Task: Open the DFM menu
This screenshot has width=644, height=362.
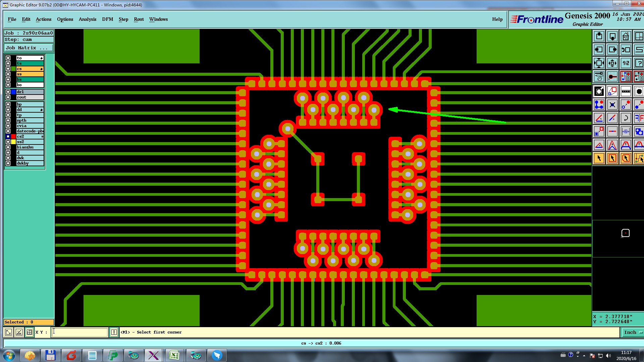Action: click(x=108, y=19)
